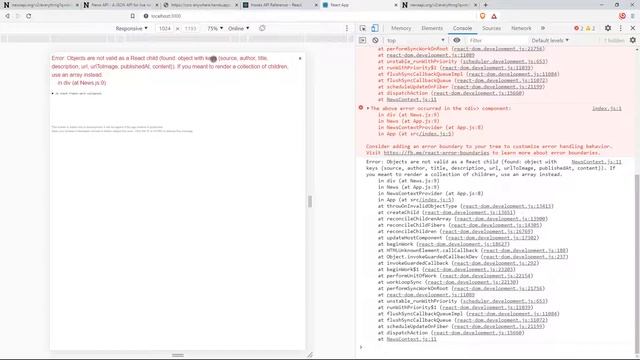Click the browser forward arrow
Viewport: 640px width, 360px height.
pyautogui.click(x=18, y=16)
